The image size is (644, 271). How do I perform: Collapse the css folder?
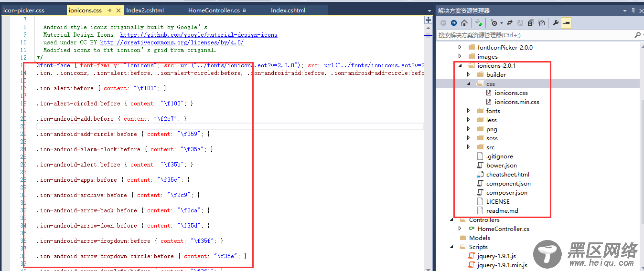(469, 83)
